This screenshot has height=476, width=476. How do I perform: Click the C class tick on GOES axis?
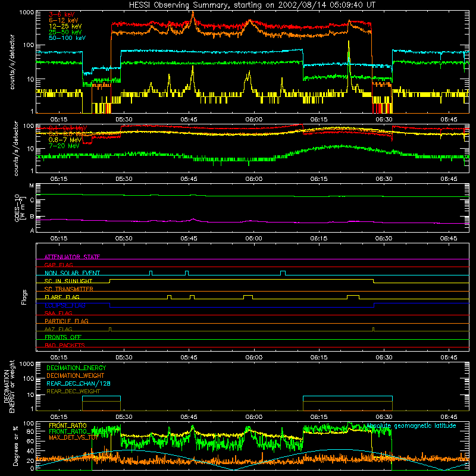coord(32,200)
